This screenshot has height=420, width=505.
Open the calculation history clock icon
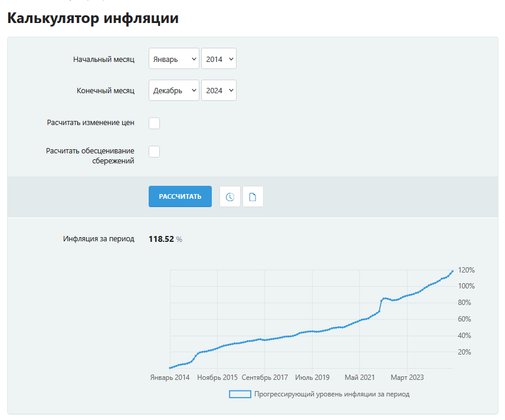(x=229, y=196)
